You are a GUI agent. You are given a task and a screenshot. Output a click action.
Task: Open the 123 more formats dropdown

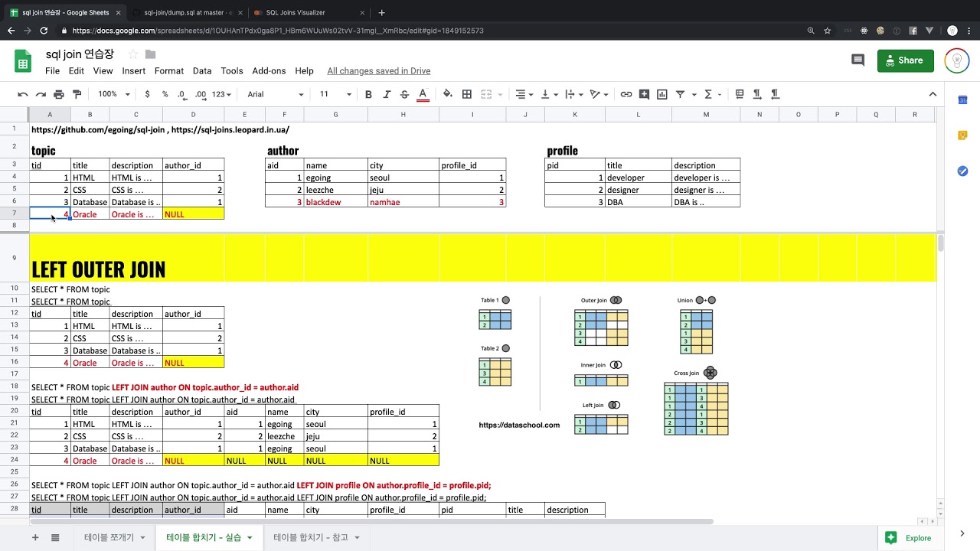pyautogui.click(x=221, y=94)
